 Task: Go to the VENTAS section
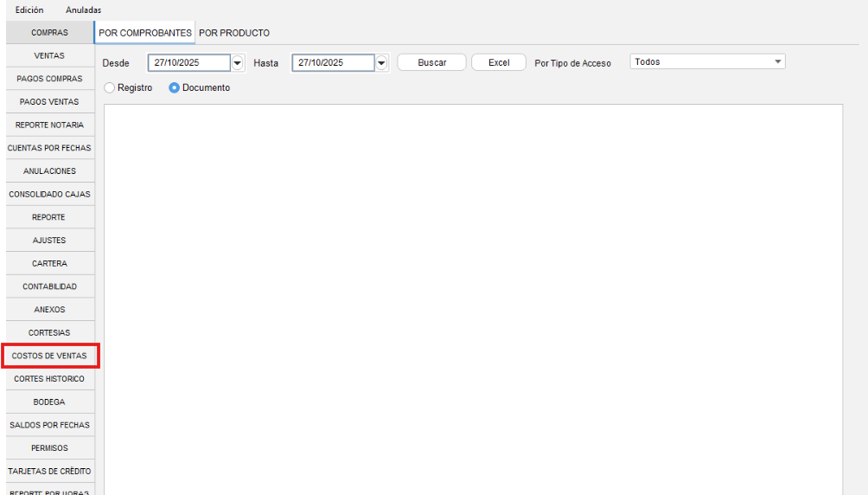[49, 55]
